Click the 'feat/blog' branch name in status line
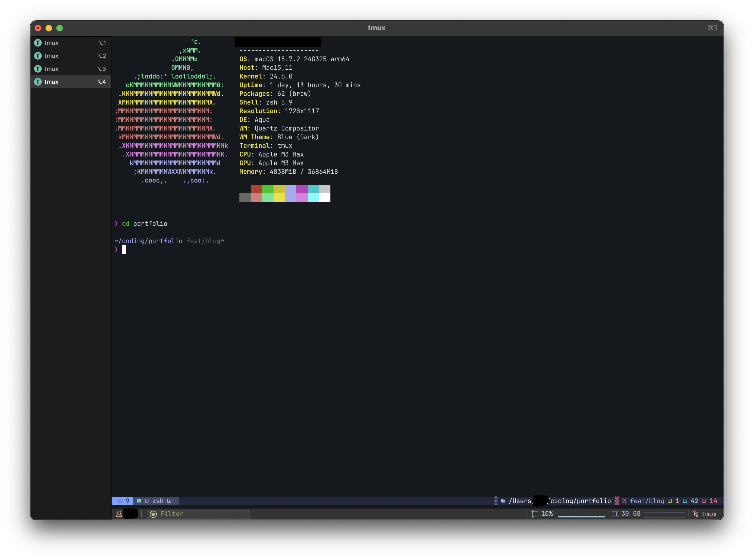The image size is (754, 560). (x=647, y=501)
